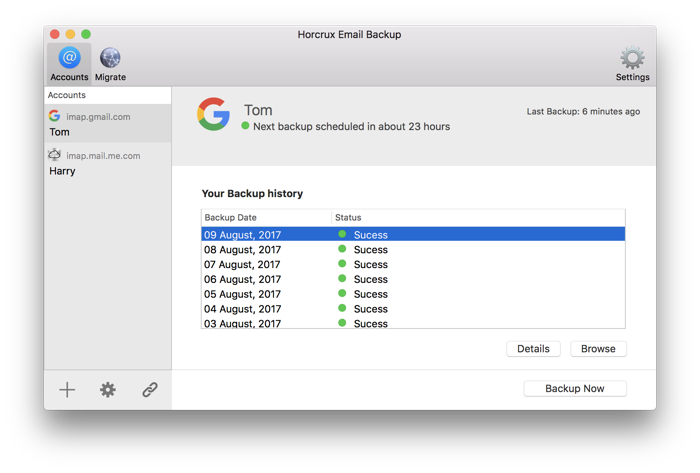Screen dimensions: 700x473
Task: Click the iCloud icon beside imap.mail.me.com
Action: coord(54,154)
